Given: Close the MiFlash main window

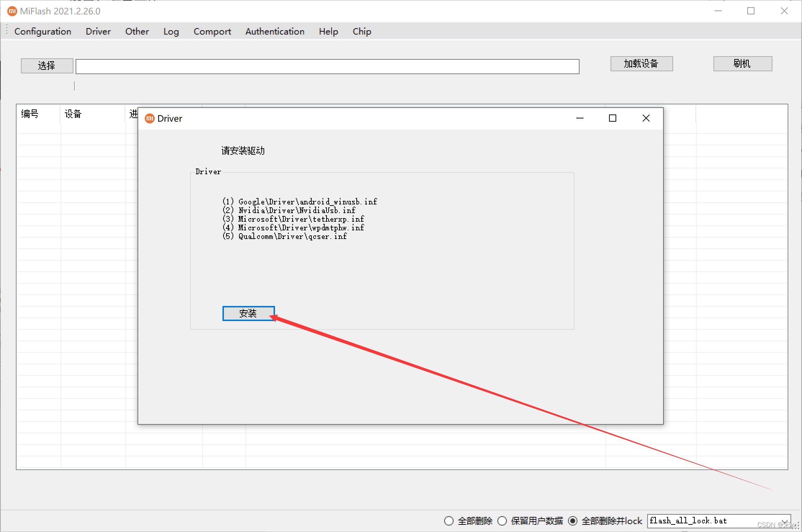Looking at the screenshot, I should click(784, 11).
